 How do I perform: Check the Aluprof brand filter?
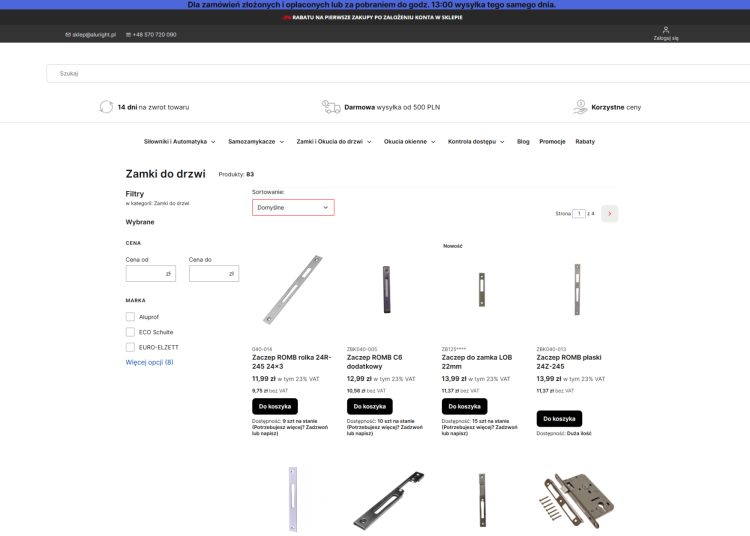tap(130, 317)
